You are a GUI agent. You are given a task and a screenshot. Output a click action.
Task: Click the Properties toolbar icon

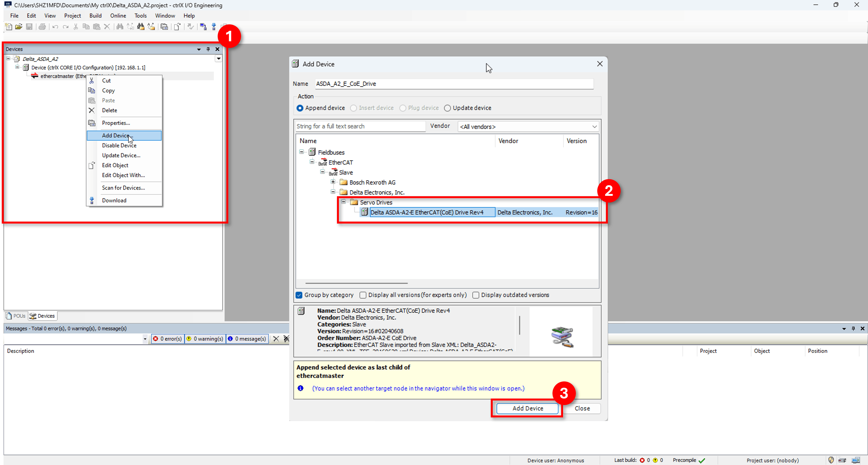164,27
